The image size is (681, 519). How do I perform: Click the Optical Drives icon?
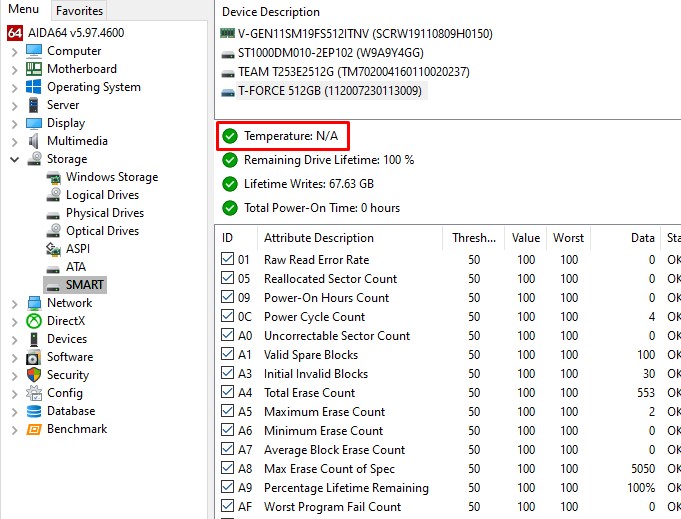[53, 231]
